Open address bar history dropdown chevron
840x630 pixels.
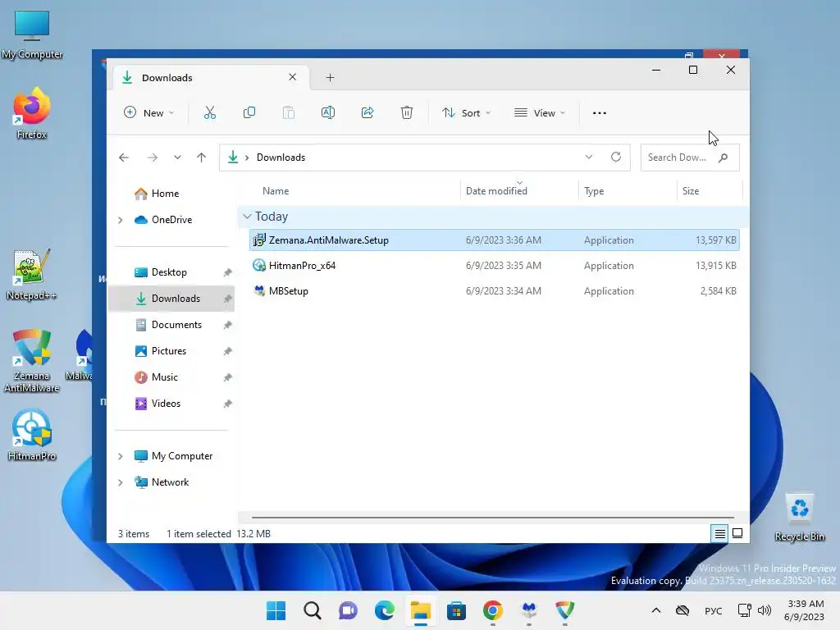[x=589, y=157]
